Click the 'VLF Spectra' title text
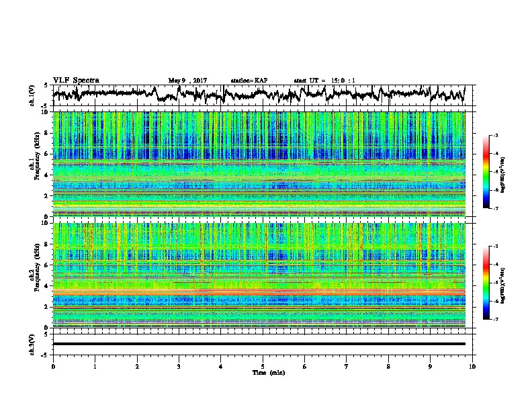 point(76,81)
